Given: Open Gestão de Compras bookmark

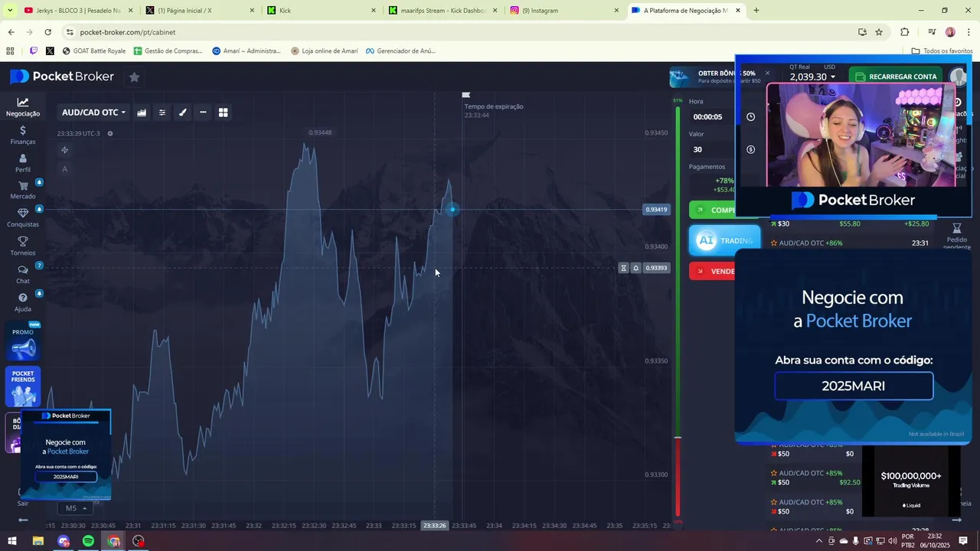Looking at the screenshot, I should [x=168, y=51].
